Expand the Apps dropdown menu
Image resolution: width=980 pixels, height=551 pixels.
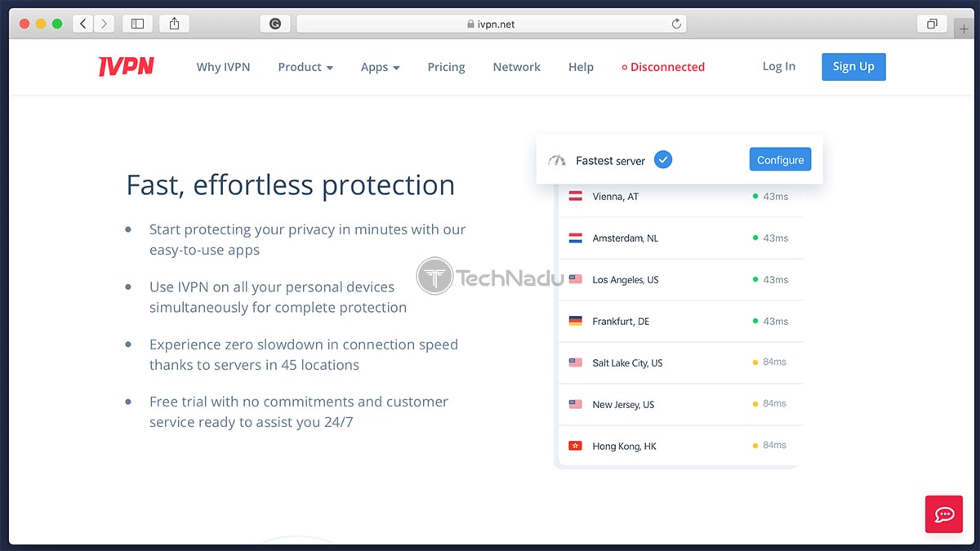381,67
